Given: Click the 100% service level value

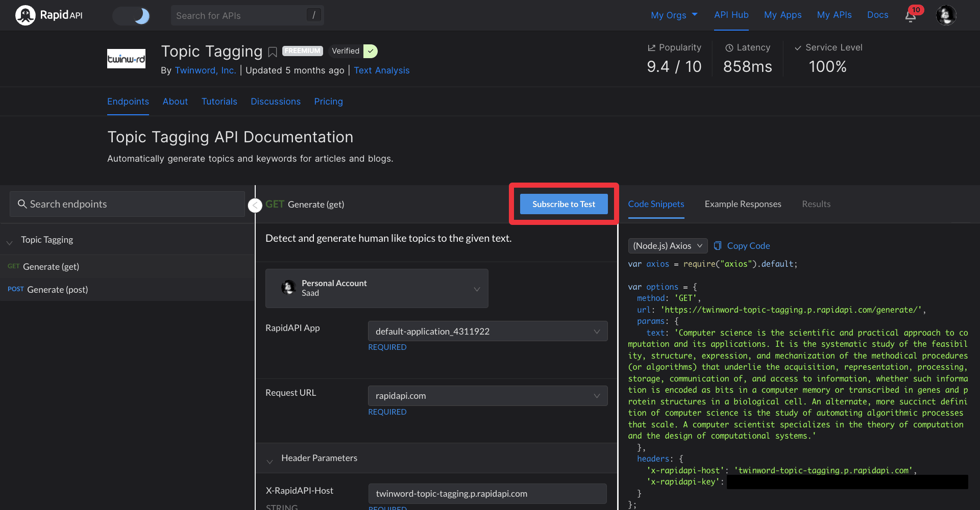Looking at the screenshot, I should pos(828,66).
